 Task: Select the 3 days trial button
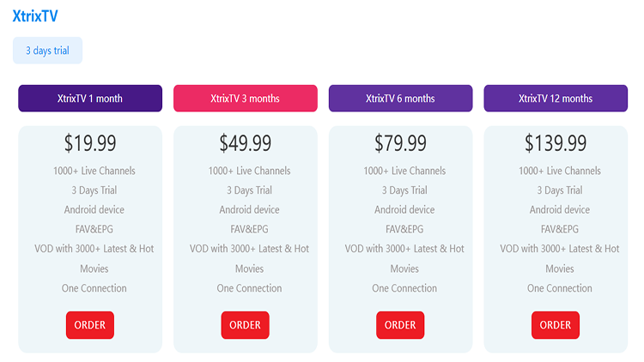pyautogui.click(x=47, y=51)
